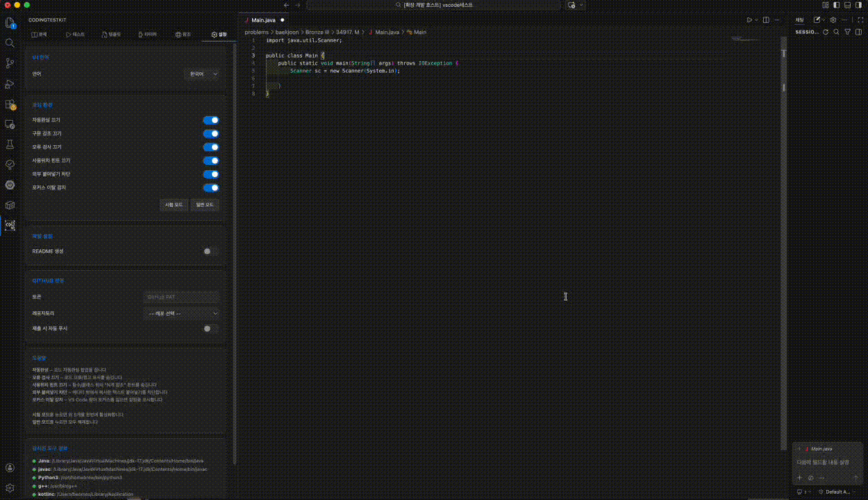Screen dimensions: 868x500
Task: Click baekjoon in the breadcrumb path
Action: [287, 32]
